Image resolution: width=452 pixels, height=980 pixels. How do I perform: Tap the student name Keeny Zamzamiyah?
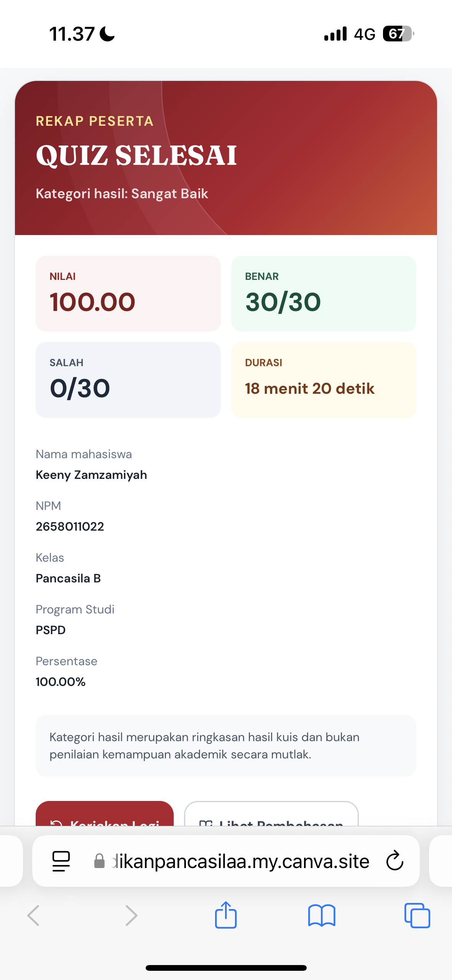click(x=91, y=475)
